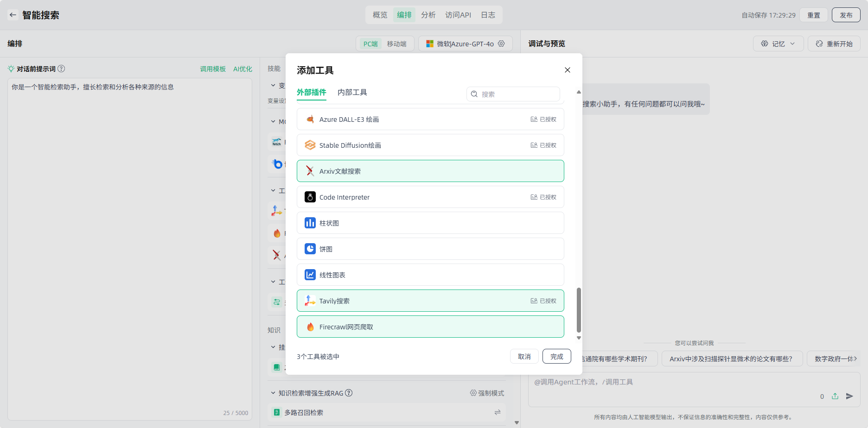This screenshot has height=428, width=868.
Task: Select the 线性图表 tool row
Action: pyautogui.click(x=430, y=275)
